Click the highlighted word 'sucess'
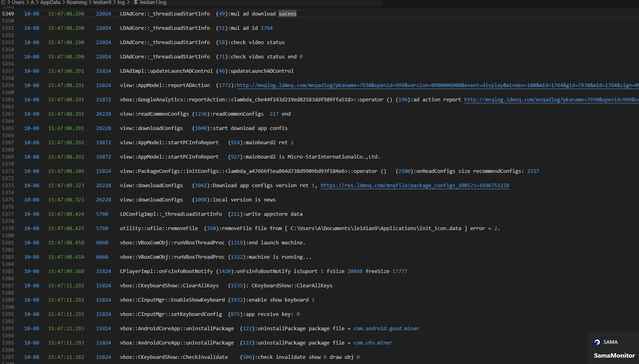The image size is (639, 364). (287, 14)
